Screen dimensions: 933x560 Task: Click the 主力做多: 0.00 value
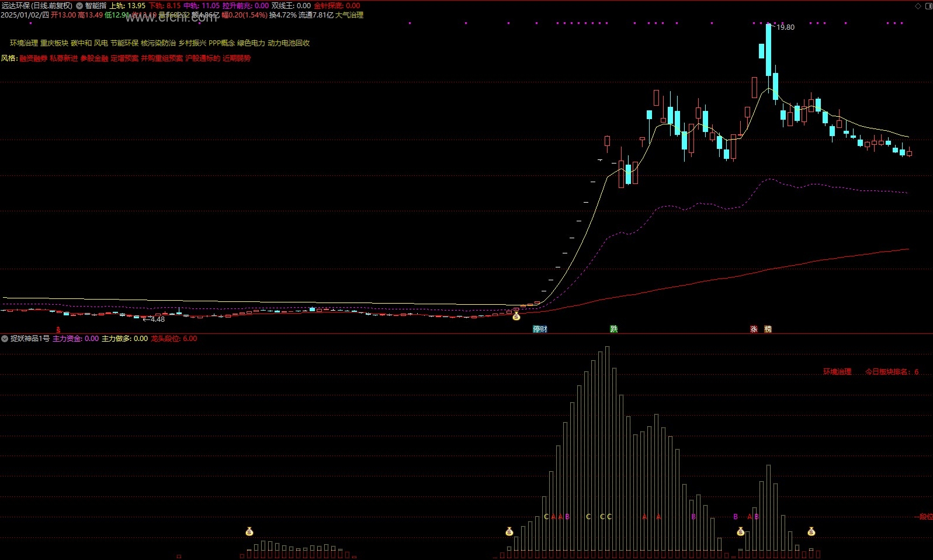pyautogui.click(x=124, y=339)
